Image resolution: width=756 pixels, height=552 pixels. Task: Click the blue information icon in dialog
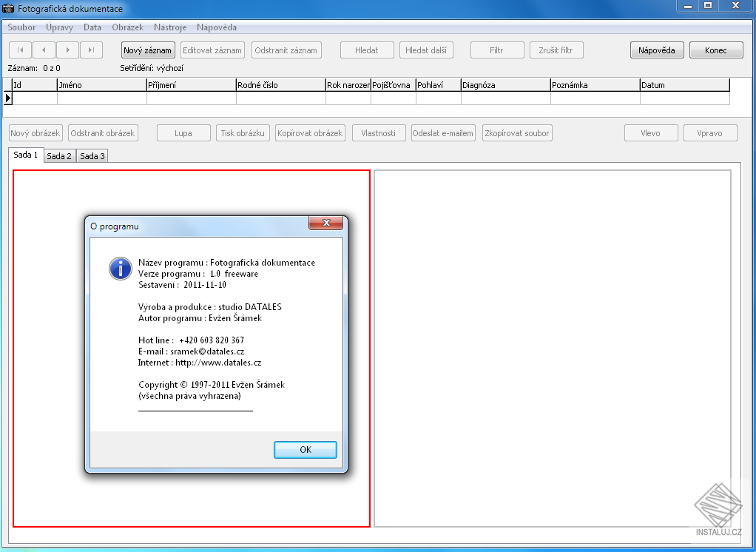coord(120,268)
